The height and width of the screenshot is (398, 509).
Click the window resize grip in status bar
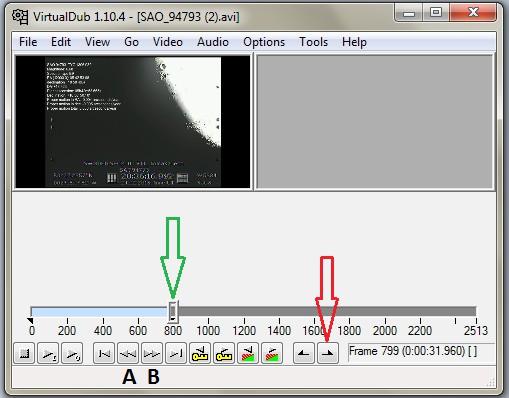[x=490, y=382]
